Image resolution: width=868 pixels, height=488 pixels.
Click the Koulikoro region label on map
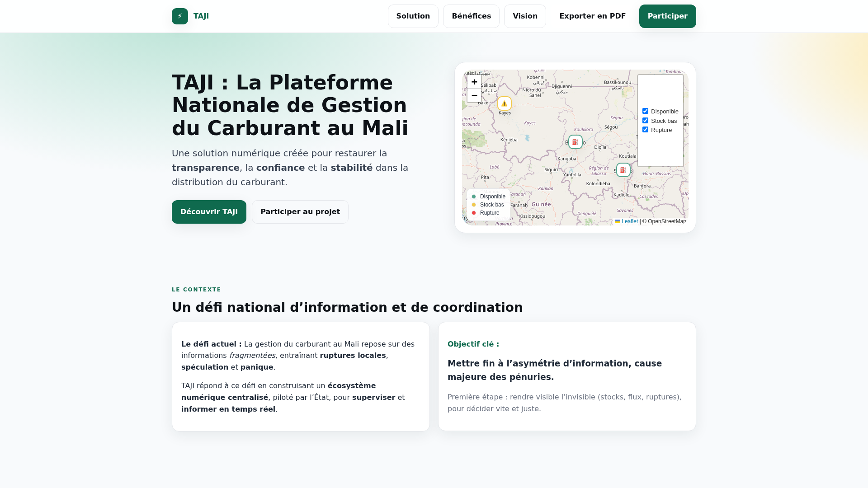[x=583, y=129]
